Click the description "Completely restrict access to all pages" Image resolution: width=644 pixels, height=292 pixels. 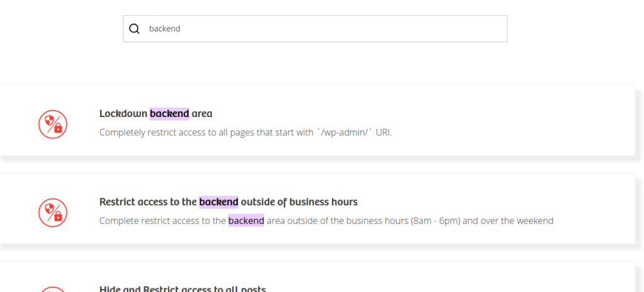[246, 133]
